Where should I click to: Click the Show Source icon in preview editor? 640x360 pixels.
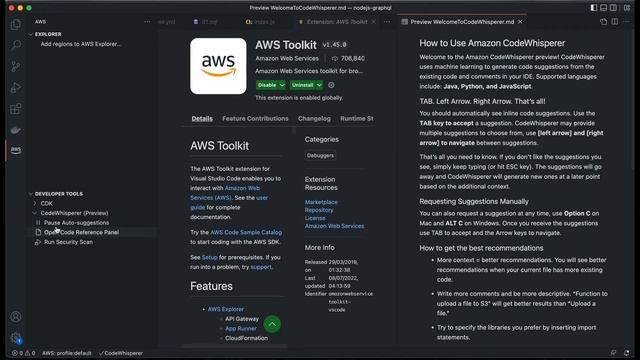coord(603,22)
